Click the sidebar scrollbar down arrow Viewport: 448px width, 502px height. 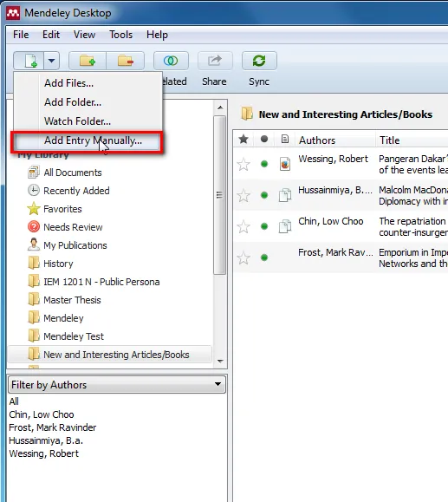pos(220,362)
